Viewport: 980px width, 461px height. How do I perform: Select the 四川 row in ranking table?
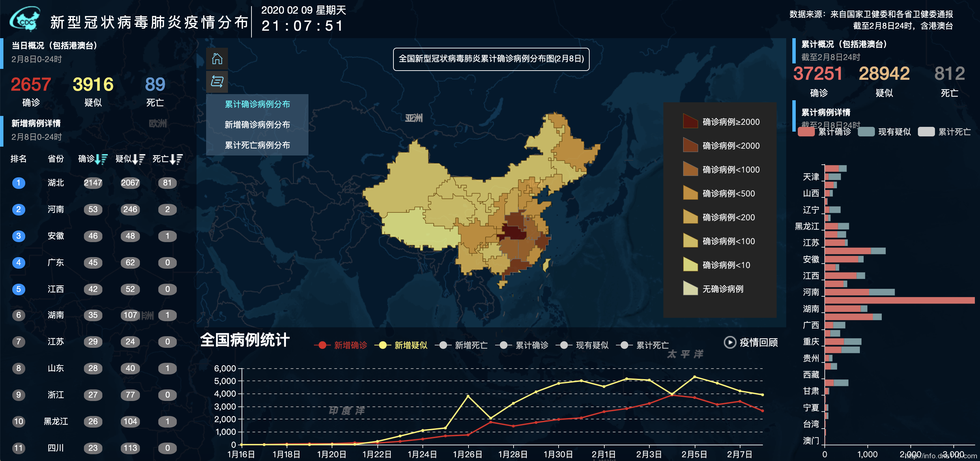pos(94,448)
